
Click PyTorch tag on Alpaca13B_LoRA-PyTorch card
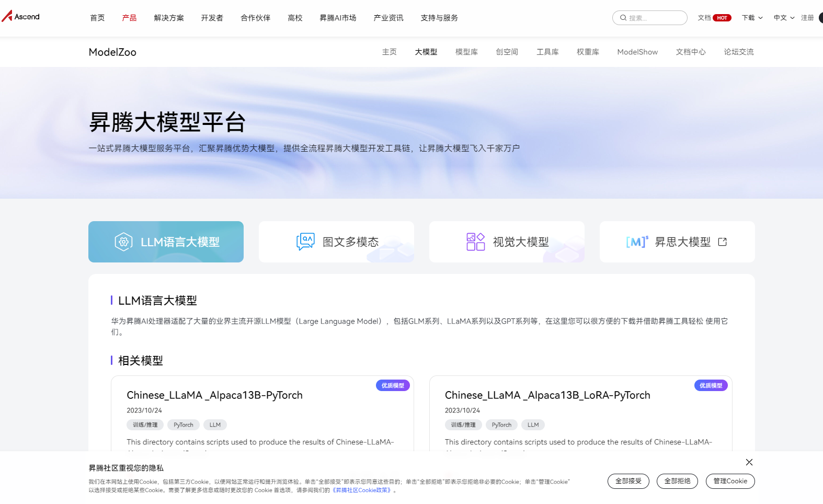tap(501, 425)
